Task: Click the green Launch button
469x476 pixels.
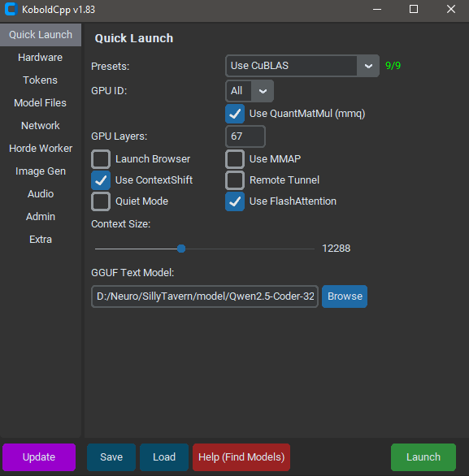Action: 423,457
